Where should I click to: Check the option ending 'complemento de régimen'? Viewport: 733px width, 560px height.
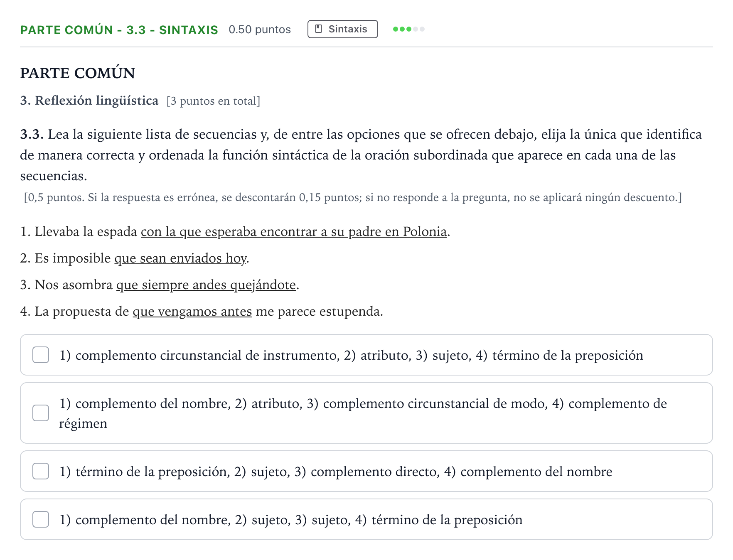point(41,413)
